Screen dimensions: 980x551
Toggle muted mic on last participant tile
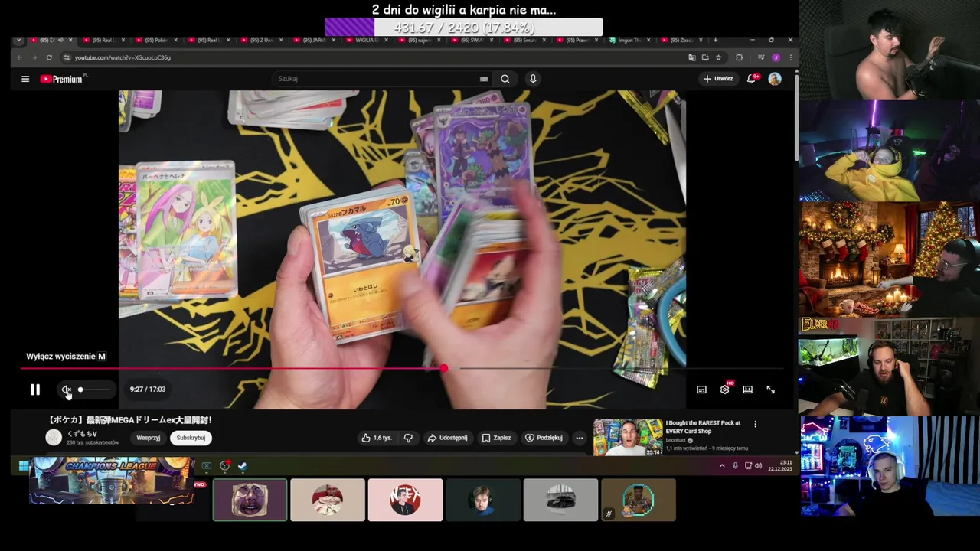(x=609, y=514)
